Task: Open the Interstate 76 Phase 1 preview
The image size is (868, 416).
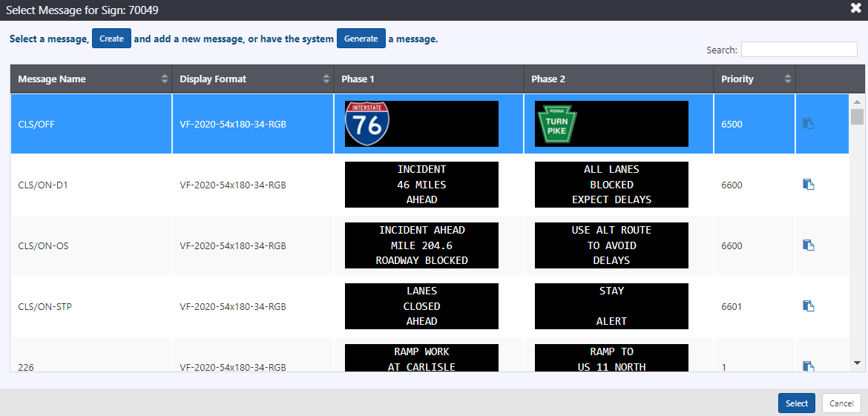Action: [x=421, y=124]
